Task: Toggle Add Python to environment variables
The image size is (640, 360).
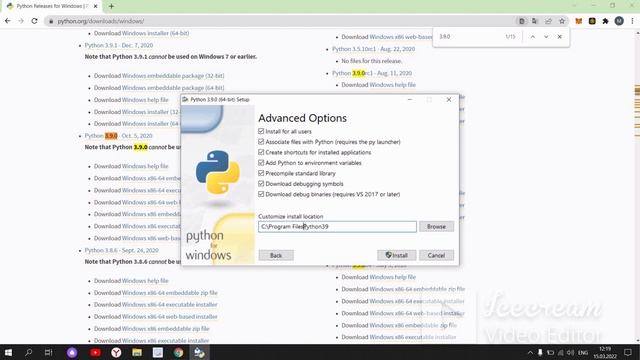Action: [261, 163]
